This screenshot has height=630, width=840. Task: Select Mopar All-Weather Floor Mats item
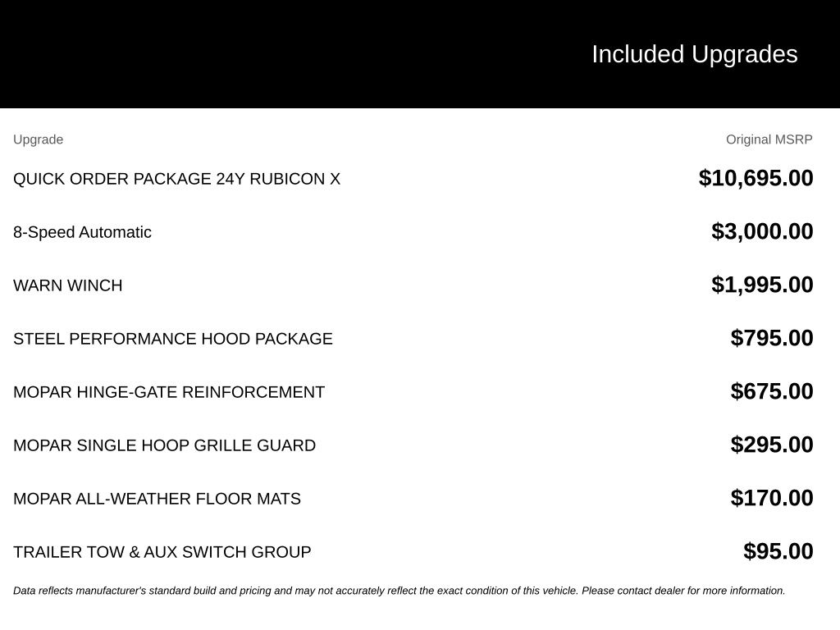click(157, 498)
